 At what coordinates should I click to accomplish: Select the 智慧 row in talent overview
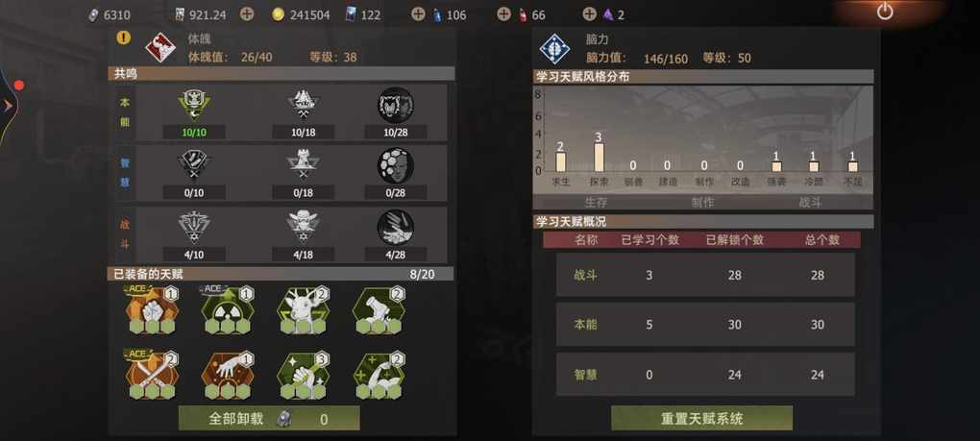coord(705,375)
